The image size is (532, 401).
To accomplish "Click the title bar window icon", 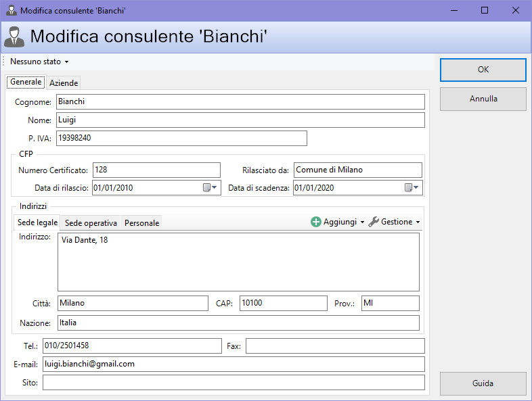I will click(10, 10).
